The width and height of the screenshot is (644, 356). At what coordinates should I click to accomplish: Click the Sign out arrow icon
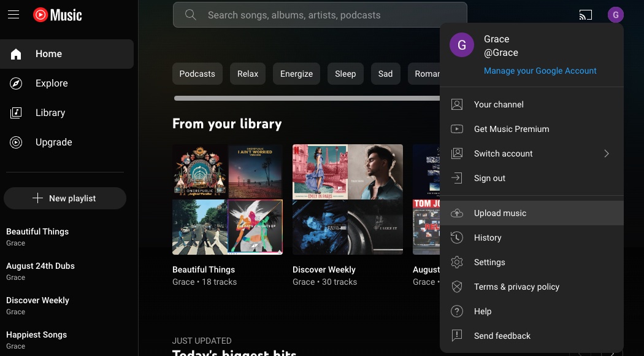click(457, 178)
